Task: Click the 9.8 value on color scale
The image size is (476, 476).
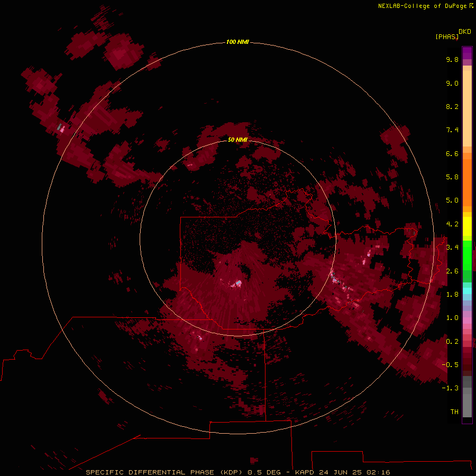Action: point(452,59)
